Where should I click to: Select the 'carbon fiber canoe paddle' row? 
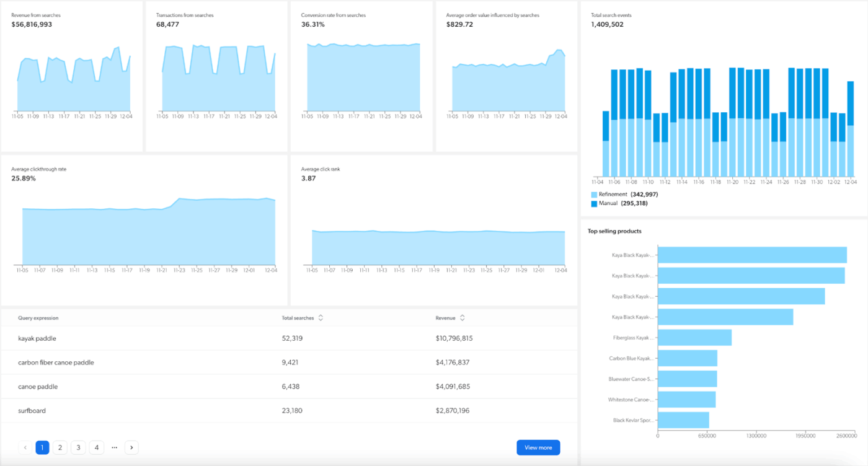pyautogui.click(x=56, y=363)
